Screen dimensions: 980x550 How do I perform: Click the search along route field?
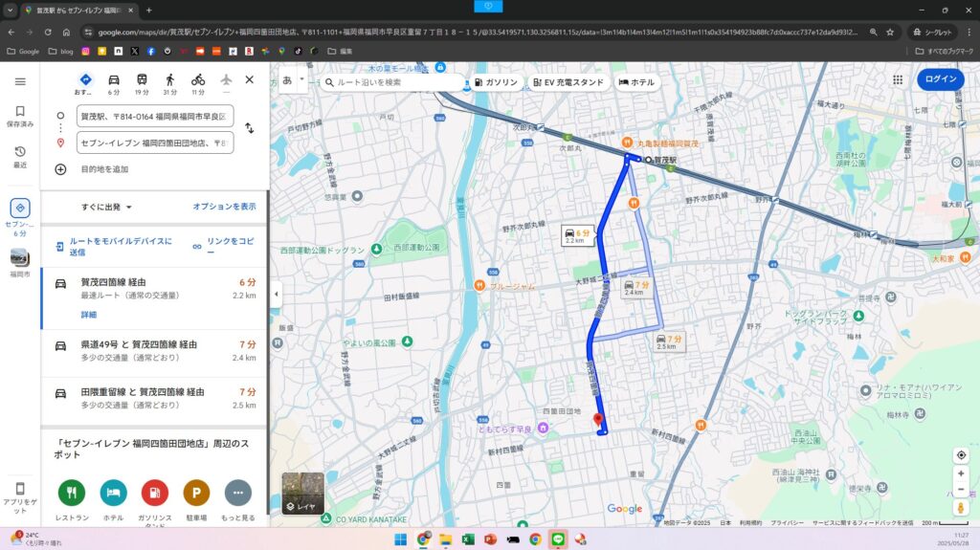click(393, 82)
